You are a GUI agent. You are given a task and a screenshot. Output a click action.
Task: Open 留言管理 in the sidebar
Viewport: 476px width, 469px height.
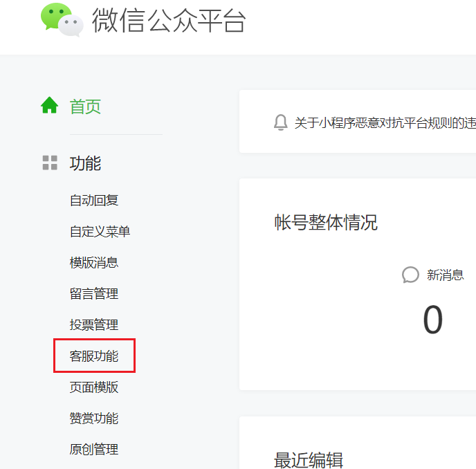(x=94, y=293)
